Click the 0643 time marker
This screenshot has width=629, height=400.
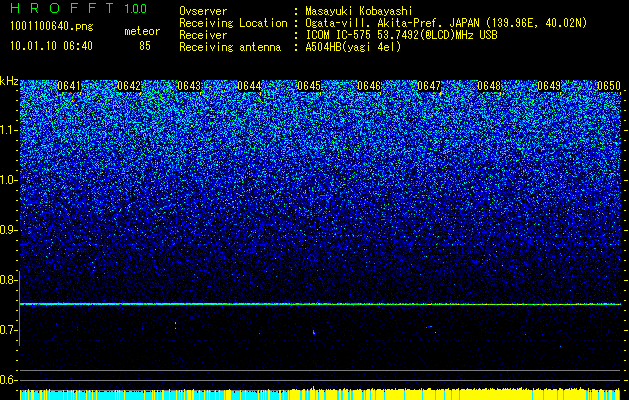(189, 86)
